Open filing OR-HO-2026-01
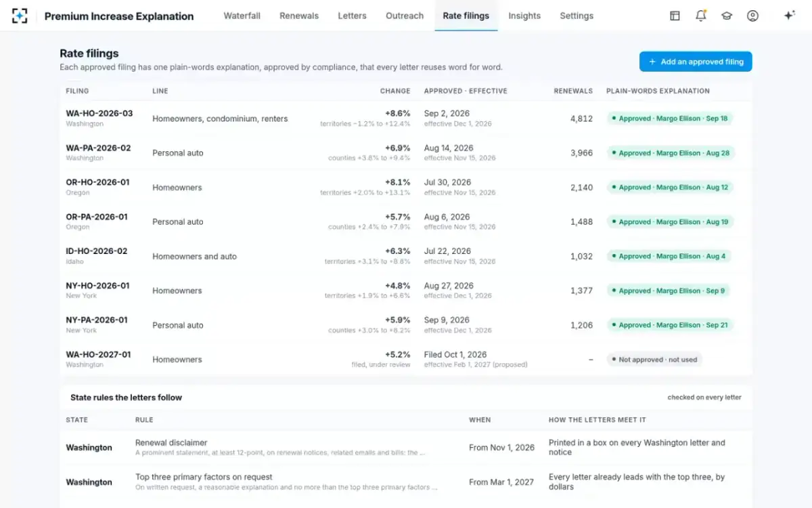The height and width of the screenshot is (508, 812). 97,182
